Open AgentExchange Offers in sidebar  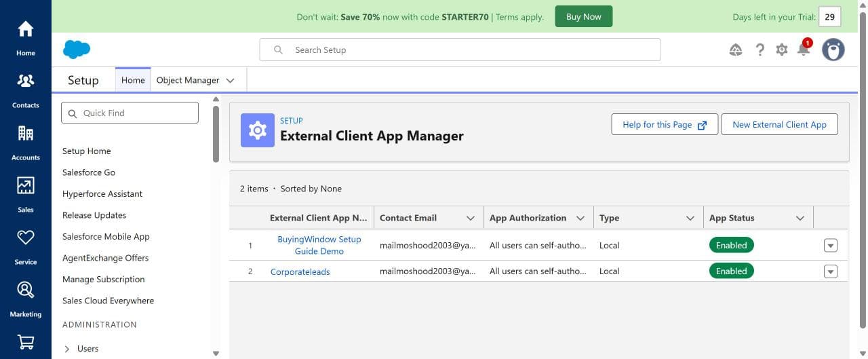coord(106,258)
